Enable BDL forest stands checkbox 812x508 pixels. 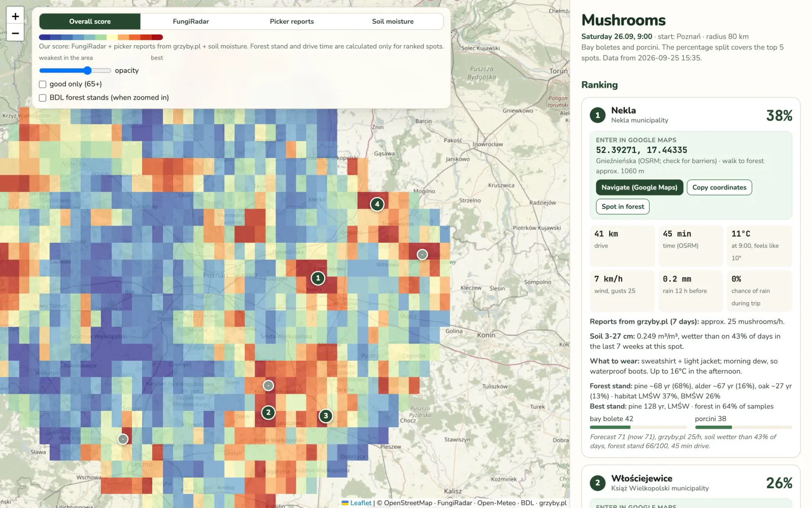[x=43, y=98]
